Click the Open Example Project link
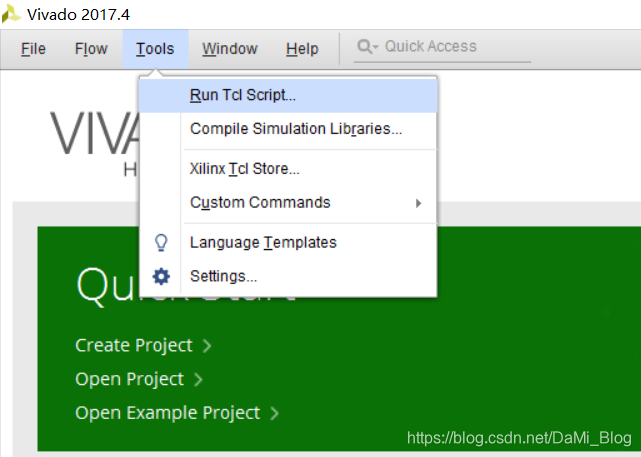The width and height of the screenshot is (641, 457). click(x=168, y=413)
